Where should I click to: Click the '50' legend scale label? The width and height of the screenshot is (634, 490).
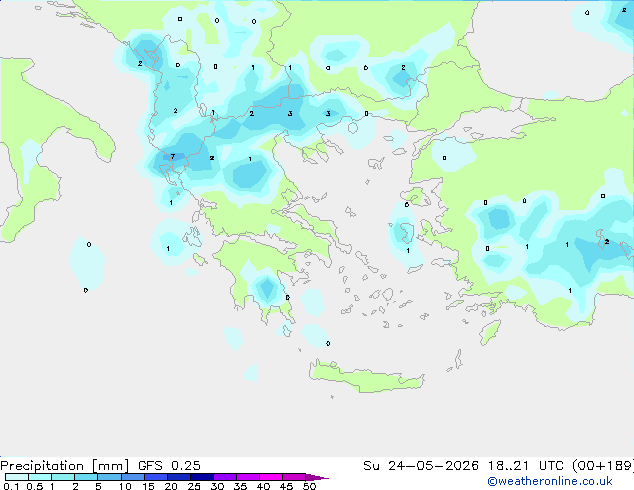[x=309, y=486]
